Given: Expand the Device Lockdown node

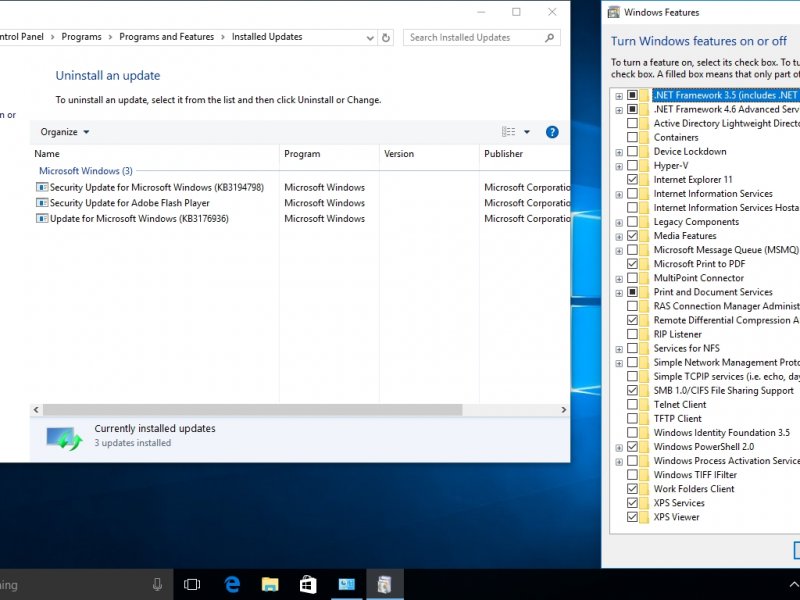Looking at the screenshot, I should pyautogui.click(x=619, y=152).
